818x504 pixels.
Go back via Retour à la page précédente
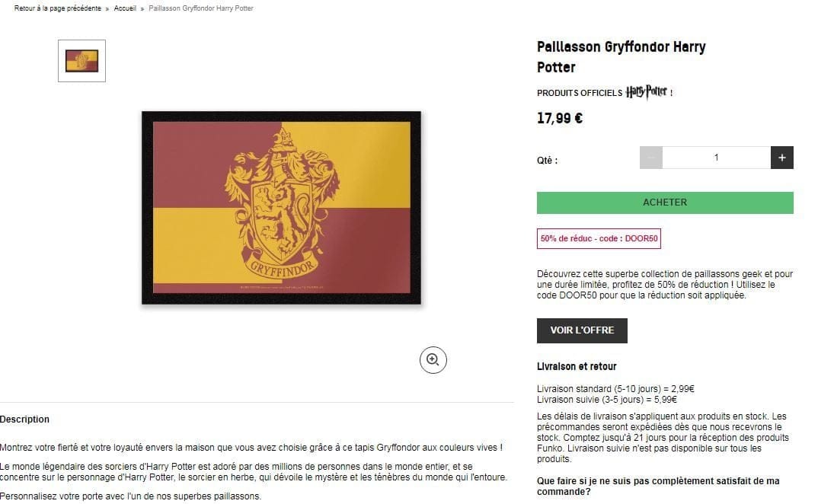click(58, 8)
